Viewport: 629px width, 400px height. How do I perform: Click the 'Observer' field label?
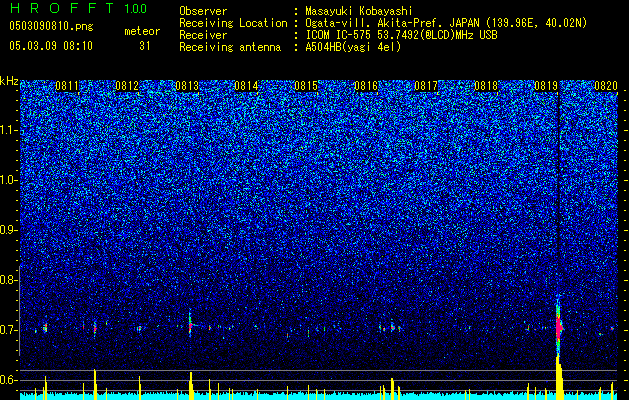(203, 11)
